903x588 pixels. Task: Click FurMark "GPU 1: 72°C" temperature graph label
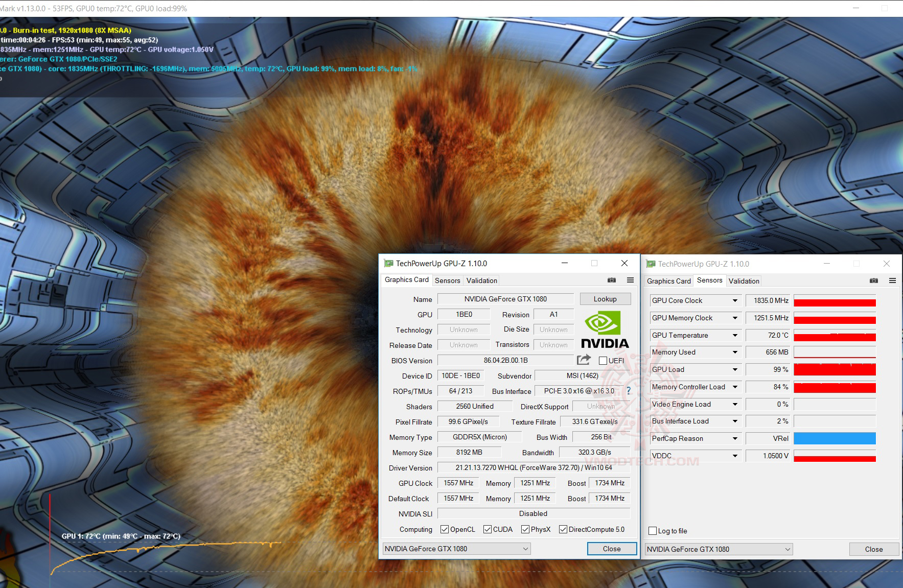click(x=121, y=536)
